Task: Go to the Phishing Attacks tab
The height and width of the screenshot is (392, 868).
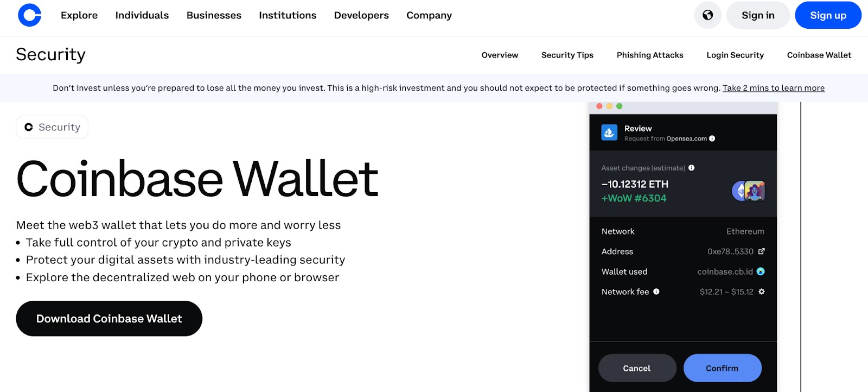Action: pos(650,55)
